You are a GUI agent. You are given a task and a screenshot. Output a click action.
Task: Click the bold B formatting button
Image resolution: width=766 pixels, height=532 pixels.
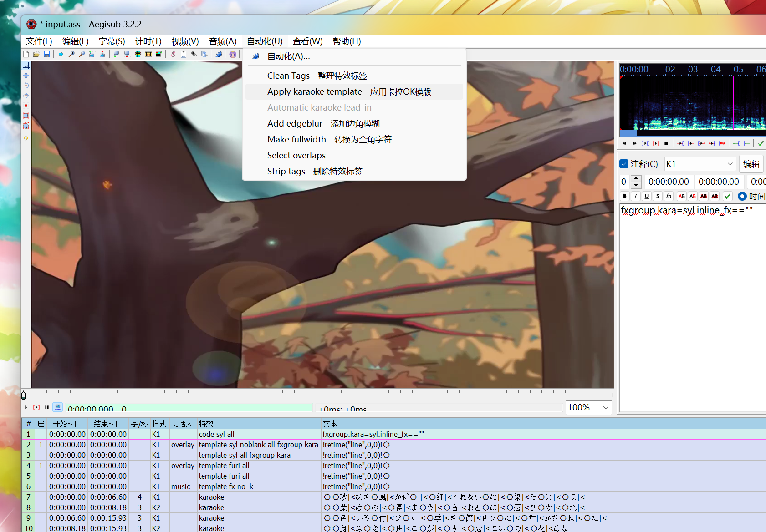point(625,196)
